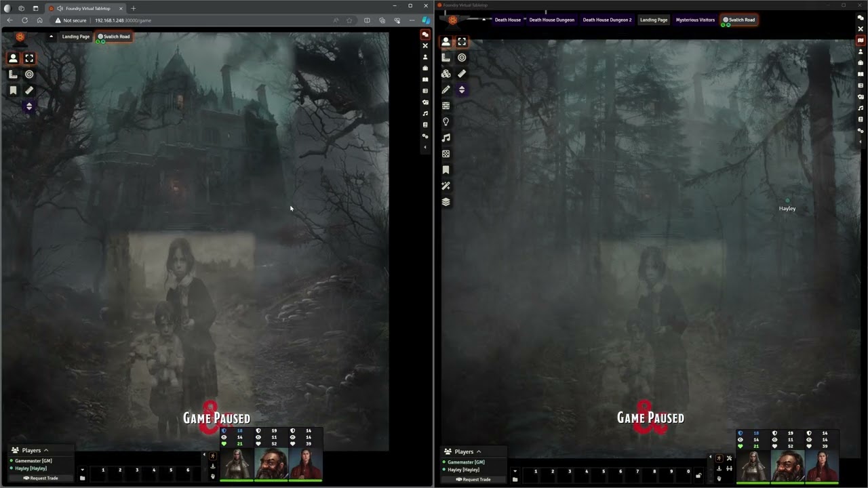
Task: Open the hotbar macro folder in left window
Action: (82, 478)
